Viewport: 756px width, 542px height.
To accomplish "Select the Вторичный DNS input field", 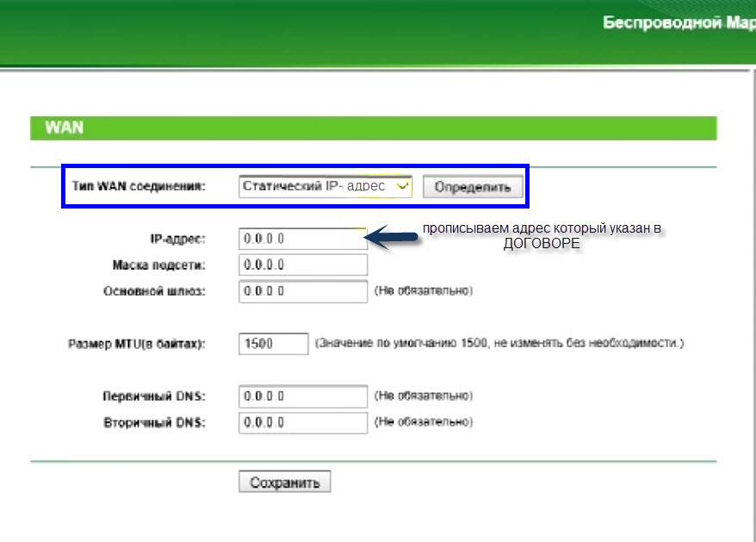I will click(x=302, y=422).
